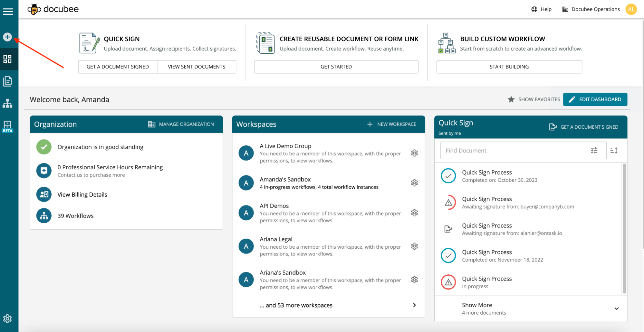Click the workflows count icon in Organization card

click(44, 216)
